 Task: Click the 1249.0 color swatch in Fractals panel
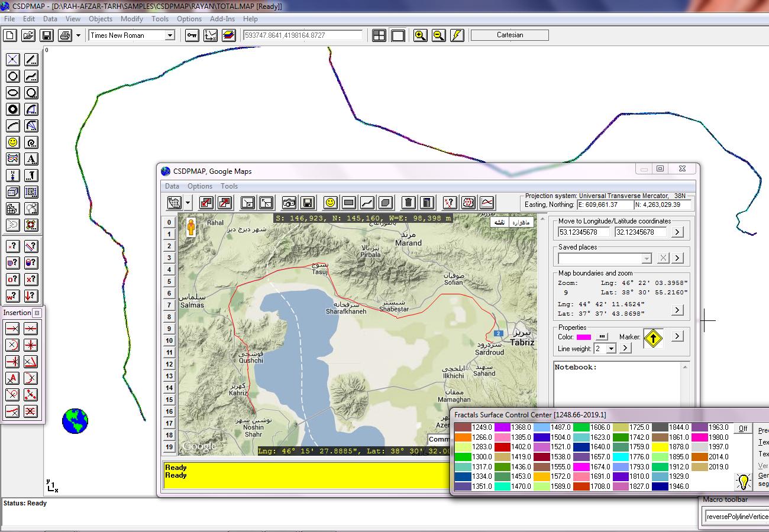(x=462, y=427)
